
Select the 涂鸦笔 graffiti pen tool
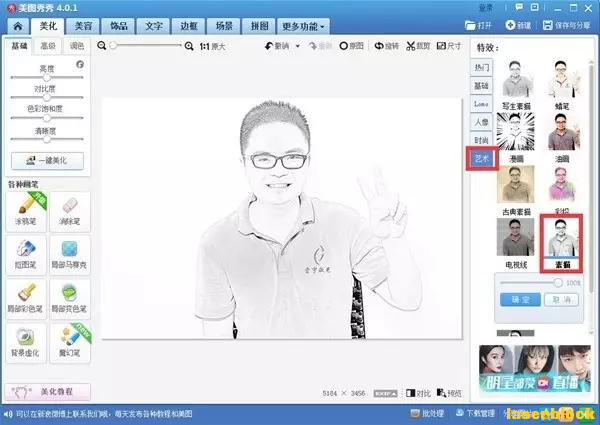(26, 212)
